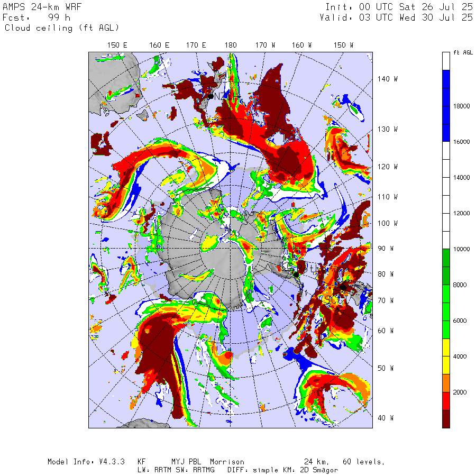Click the '110 W' longitude label
Viewport: 476px width, 476px height.
pyautogui.click(x=387, y=197)
